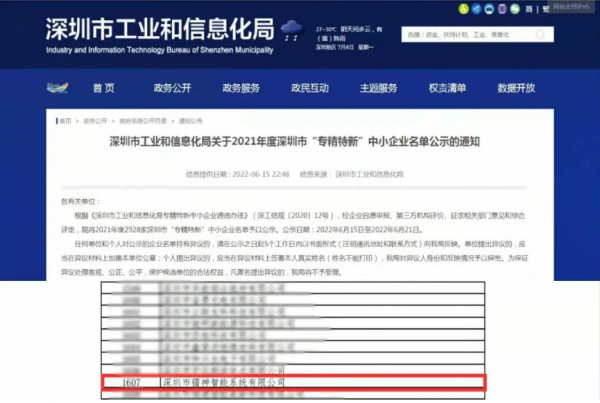This screenshot has width=600, height=403.
Task: Select highlighted company name 深圳市镭神智能系统有限公司
Action: pyautogui.click(x=224, y=381)
